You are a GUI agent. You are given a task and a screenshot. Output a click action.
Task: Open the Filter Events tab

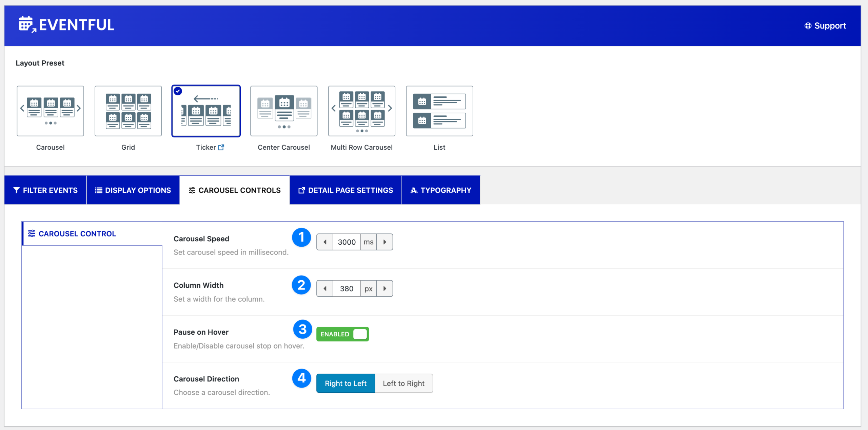click(x=45, y=190)
